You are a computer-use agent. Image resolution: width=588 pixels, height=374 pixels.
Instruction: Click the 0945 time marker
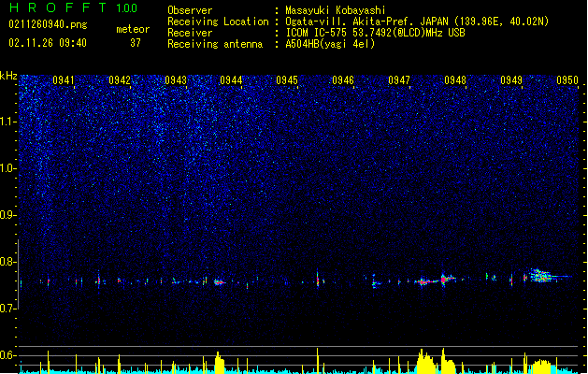tap(287, 80)
